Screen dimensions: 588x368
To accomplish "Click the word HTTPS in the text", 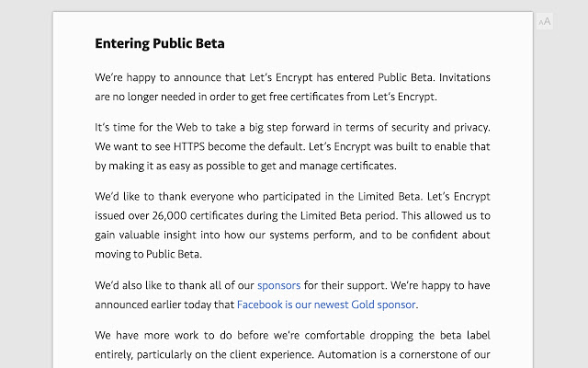I will pos(189,146).
